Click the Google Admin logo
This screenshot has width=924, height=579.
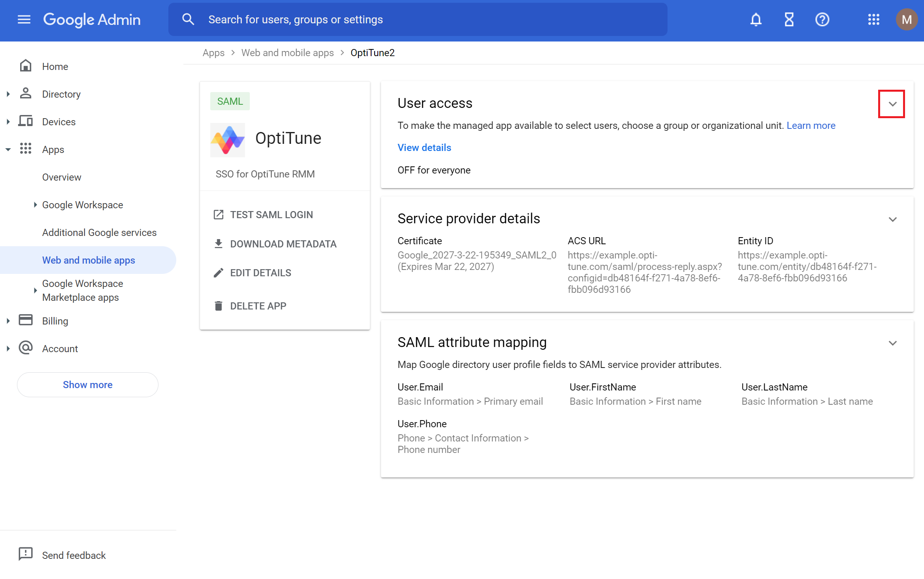(92, 19)
